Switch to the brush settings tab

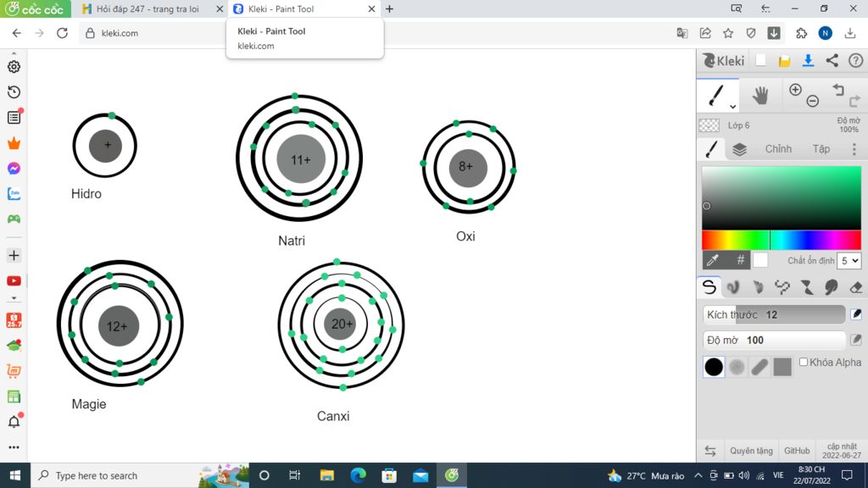click(711, 148)
